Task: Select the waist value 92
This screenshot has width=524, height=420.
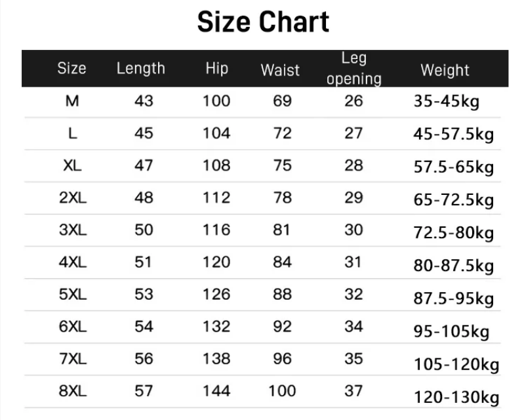Action: [282, 326]
